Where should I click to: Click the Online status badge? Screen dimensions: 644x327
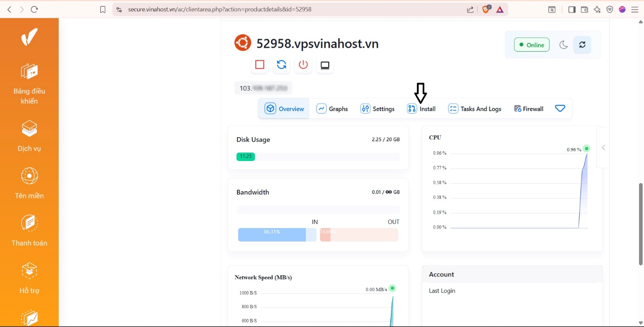click(x=532, y=45)
